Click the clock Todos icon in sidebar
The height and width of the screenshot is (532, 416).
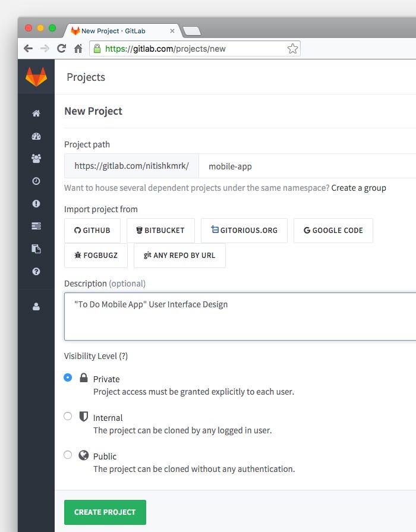[36, 181]
